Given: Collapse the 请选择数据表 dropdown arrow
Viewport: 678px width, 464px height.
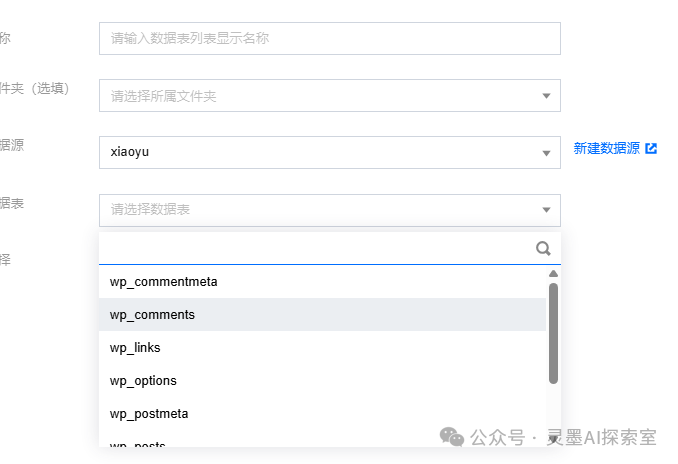Looking at the screenshot, I should coord(546,210).
